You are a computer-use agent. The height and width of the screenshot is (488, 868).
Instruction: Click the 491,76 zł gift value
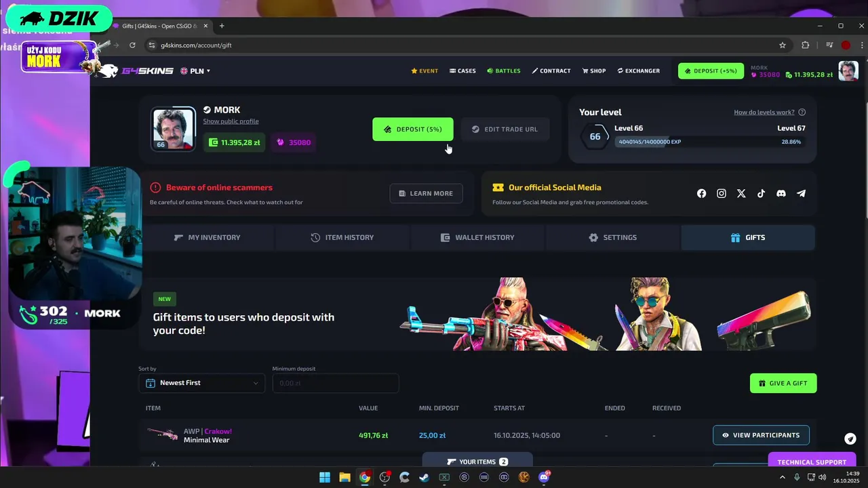coord(373,435)
